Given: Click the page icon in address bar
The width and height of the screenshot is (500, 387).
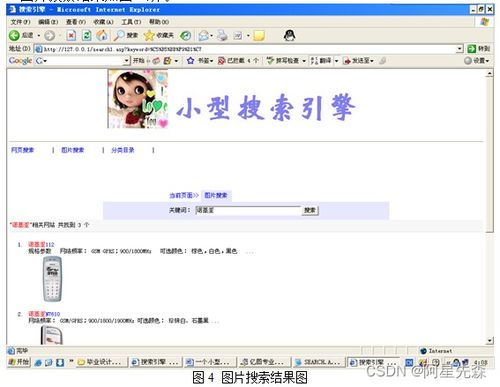Looking at the screenshot, I should (39, 49).
